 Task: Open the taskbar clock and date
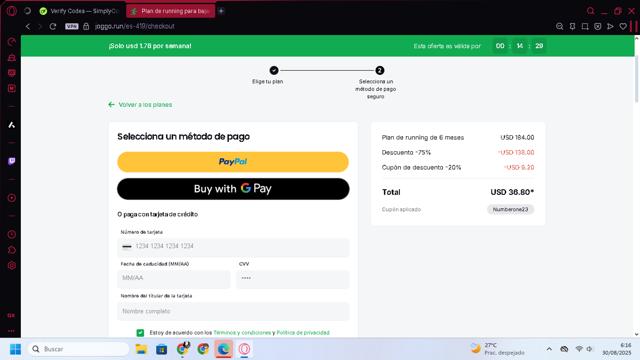point(617,349)
